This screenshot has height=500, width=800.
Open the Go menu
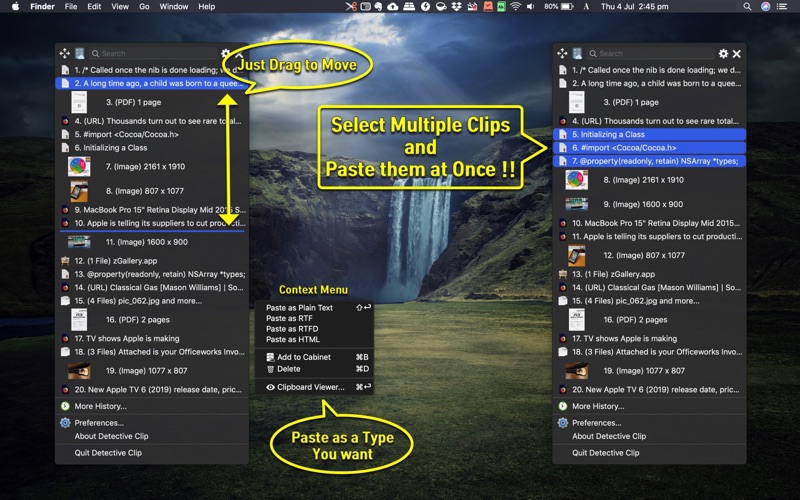tap(144, 7)
